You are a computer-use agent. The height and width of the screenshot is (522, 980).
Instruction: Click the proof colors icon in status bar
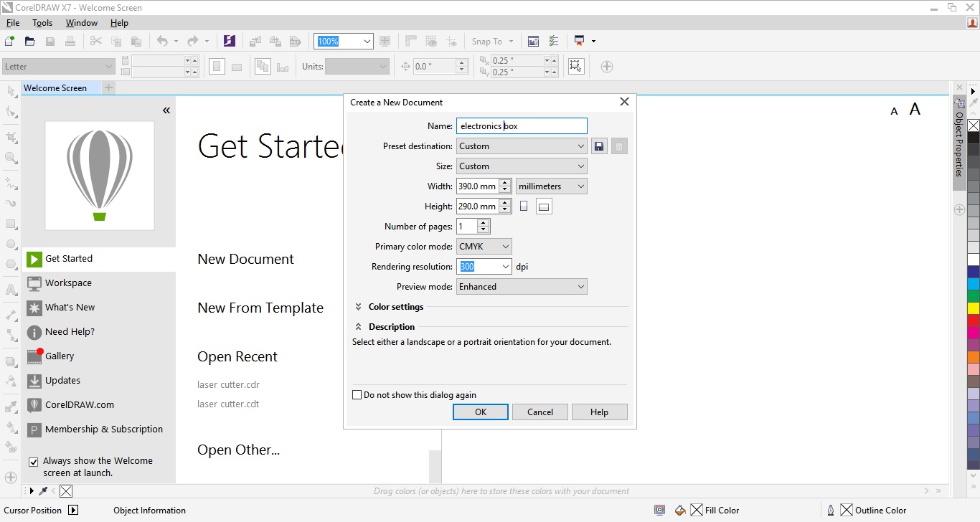tap(659, 511)
